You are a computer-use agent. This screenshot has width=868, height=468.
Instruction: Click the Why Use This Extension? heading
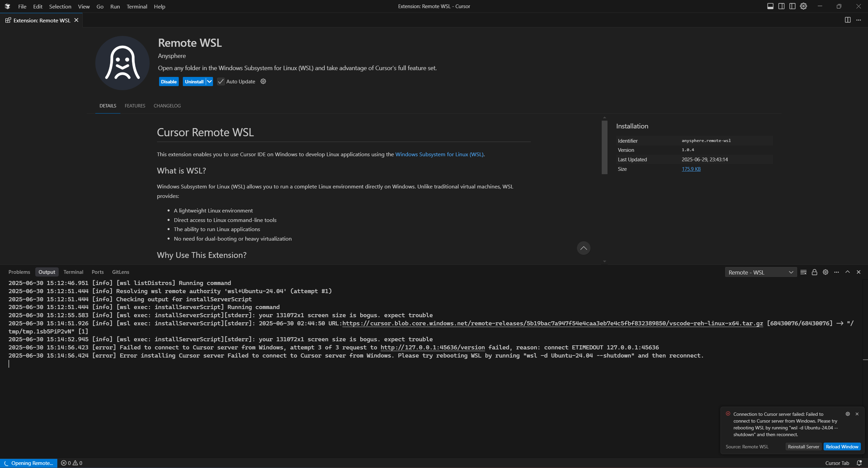(x=202, y=255)
